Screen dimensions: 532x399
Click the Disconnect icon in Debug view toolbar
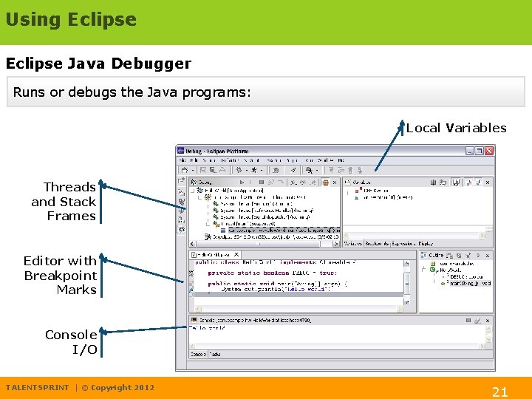point(270,183)
